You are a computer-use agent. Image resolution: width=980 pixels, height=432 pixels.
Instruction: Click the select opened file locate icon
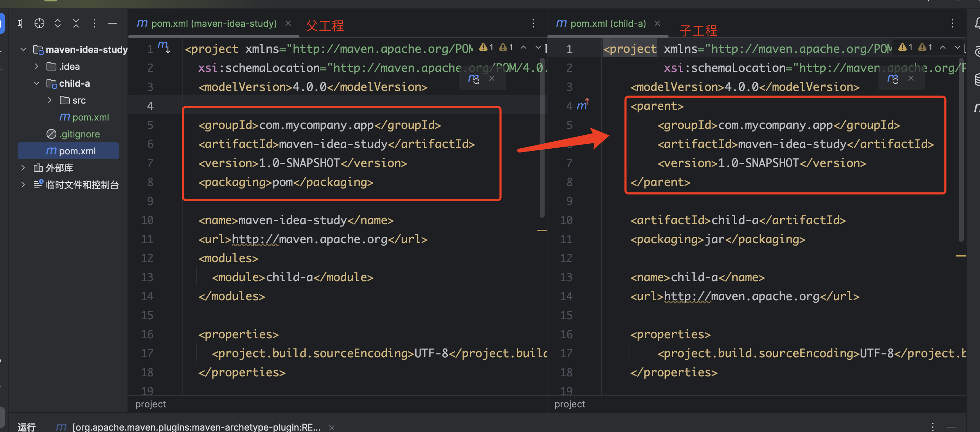[39, 24]
